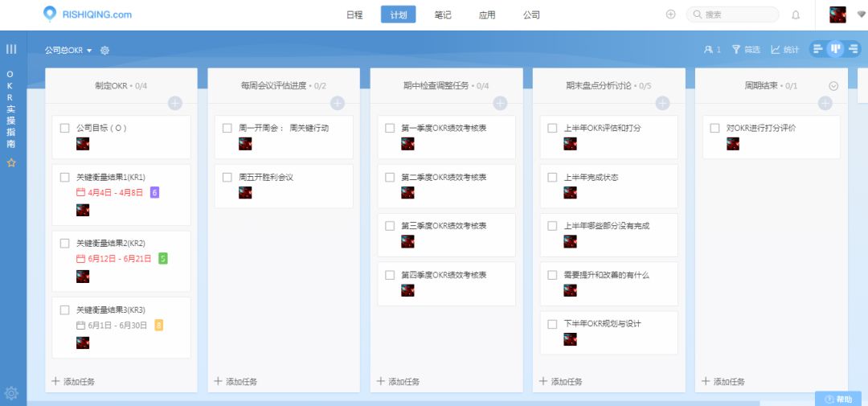Open the 下半年OKR规划与设计 card
Viewport: 868px width, 406px height.
[609, 332]
